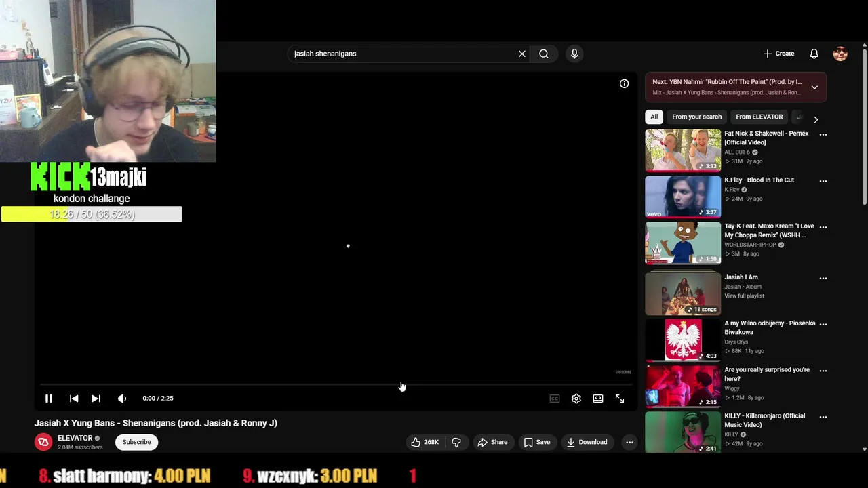The height and width of the screenshot is (488, 868).
Task: Show more filter chips with right arrow
Action: click(816, 119)
